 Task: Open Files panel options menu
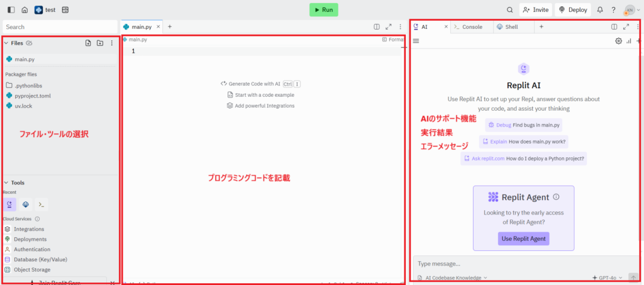112,43
